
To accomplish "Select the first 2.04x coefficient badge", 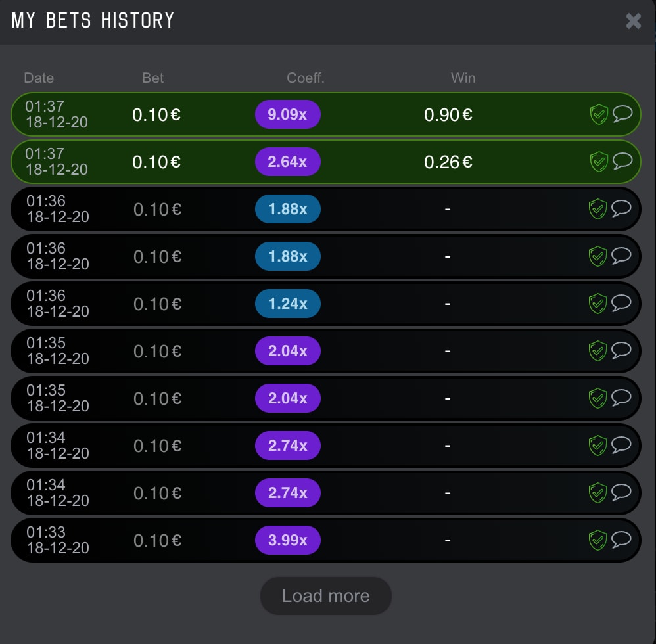I will coord(288,350).
